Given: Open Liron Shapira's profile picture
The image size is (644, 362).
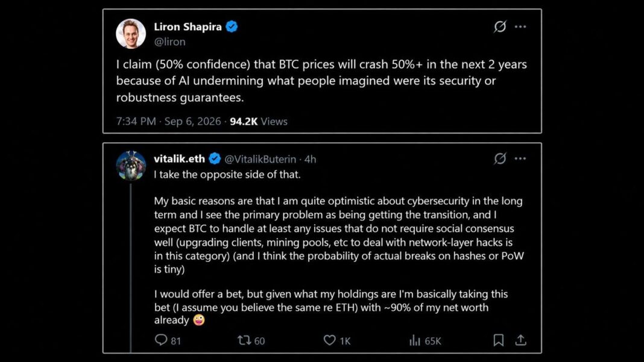Looking at the screenshot, I should tap(131, 34).
